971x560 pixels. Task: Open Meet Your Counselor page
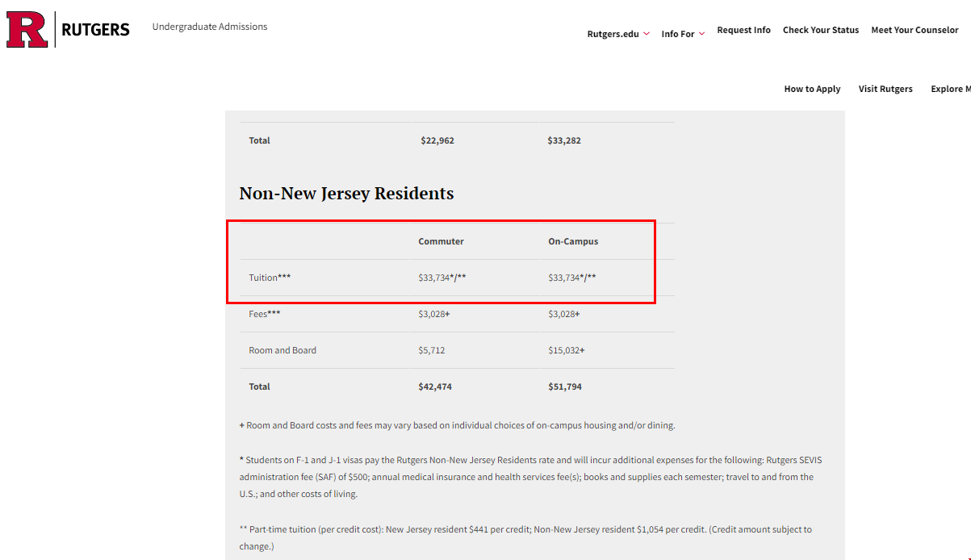click(914, 30)
